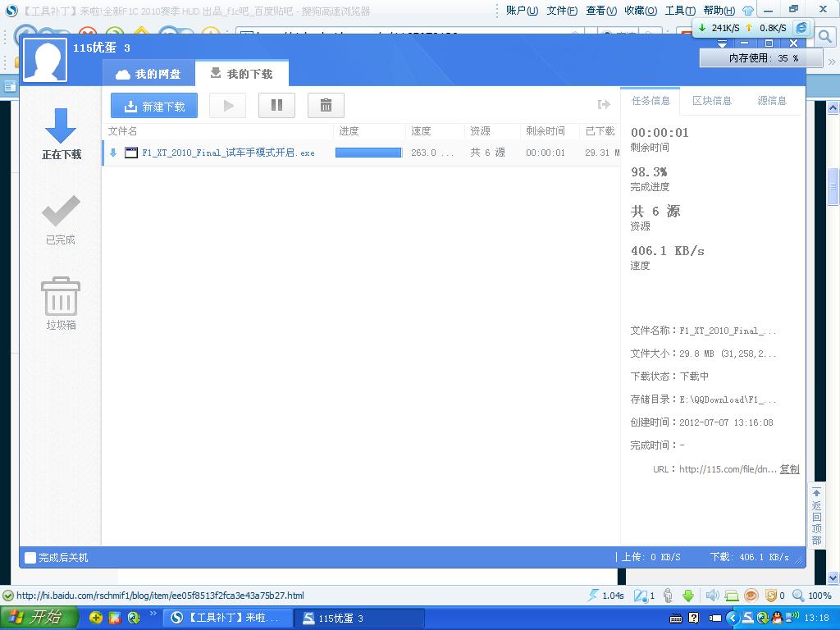Expand quick launch overflow chevron
Viewport: 840px width, 630px height.
point(153,614)
